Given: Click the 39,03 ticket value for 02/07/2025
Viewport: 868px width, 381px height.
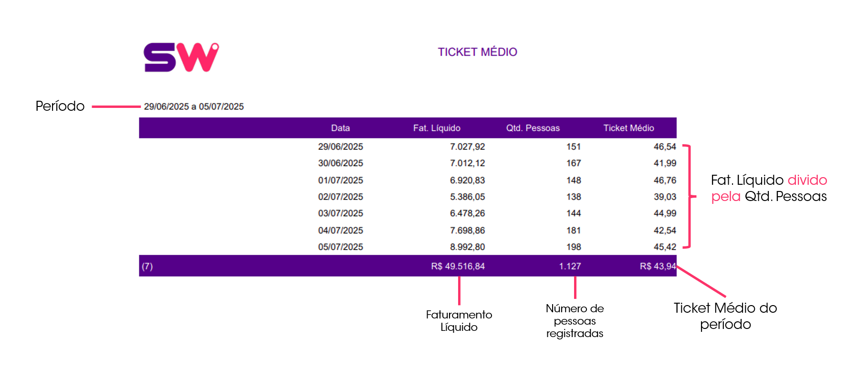Looking at the screenshot, I should tap(665, 197).
